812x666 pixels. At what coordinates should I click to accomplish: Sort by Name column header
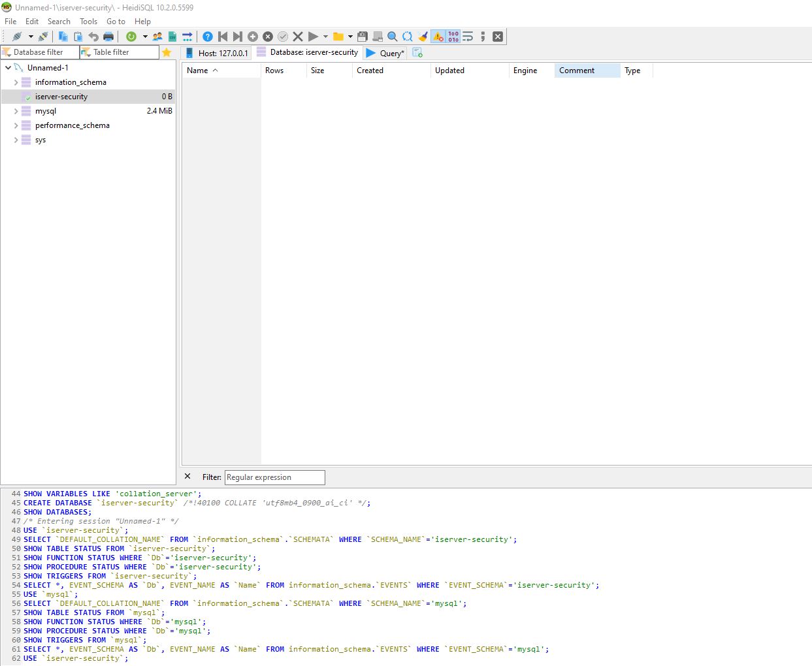(x=221, y=71)
